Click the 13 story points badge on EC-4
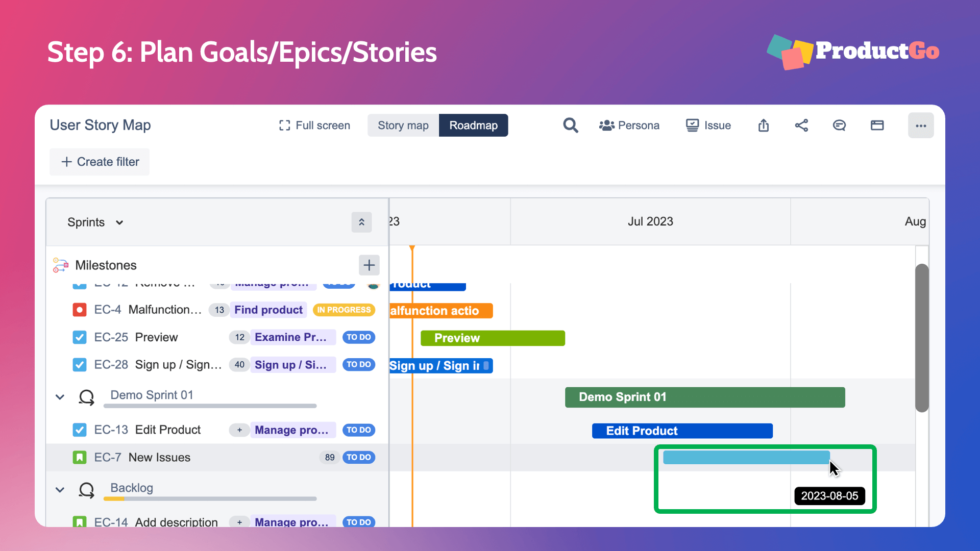The height and width of the screenshot is (551, 980). (219, 310)
